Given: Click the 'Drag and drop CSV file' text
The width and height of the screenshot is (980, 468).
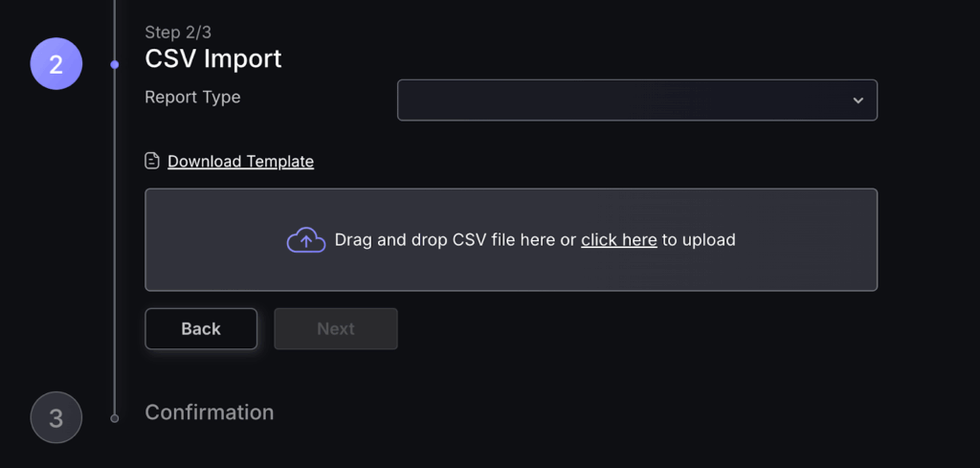Looking at the screenshot, I should tap(445, 239).
